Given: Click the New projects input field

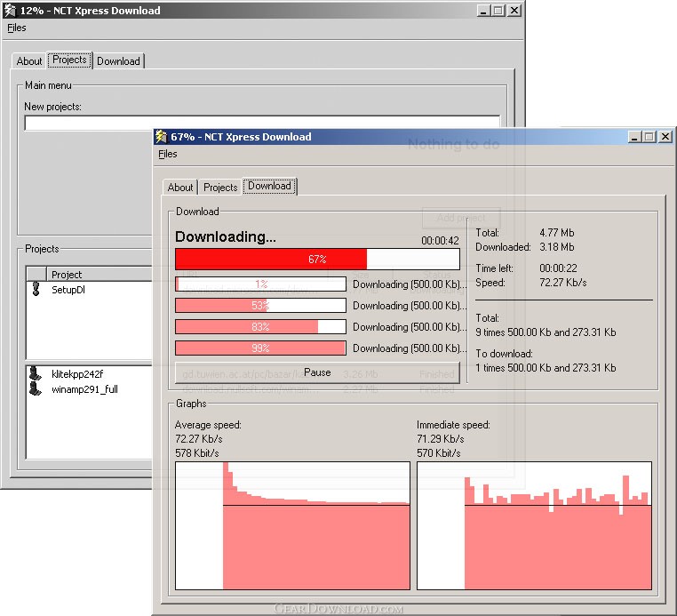Looking at the screenshot, I should [262, 123].
